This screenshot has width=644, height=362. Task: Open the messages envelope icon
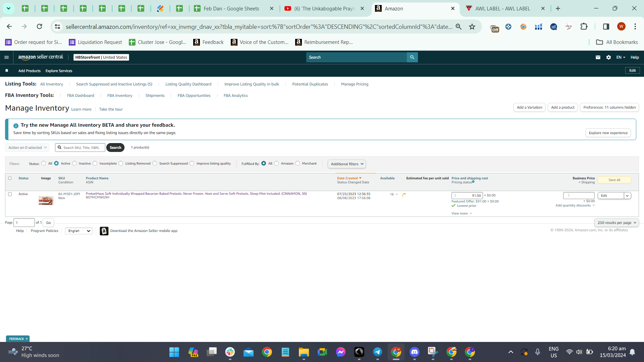point(598,57)
